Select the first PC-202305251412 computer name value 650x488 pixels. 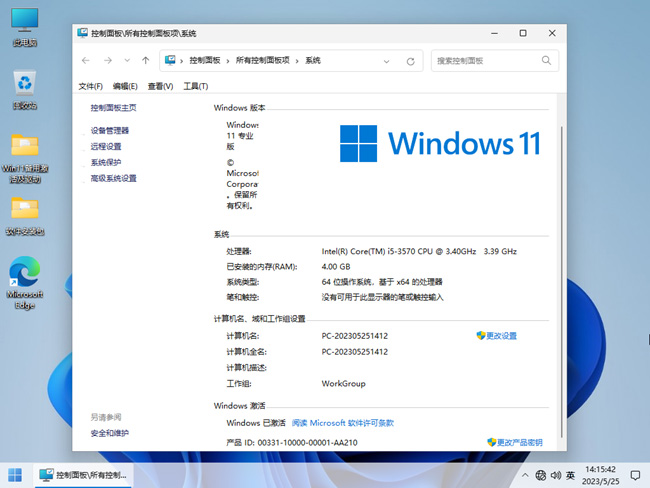click(355, 336)
